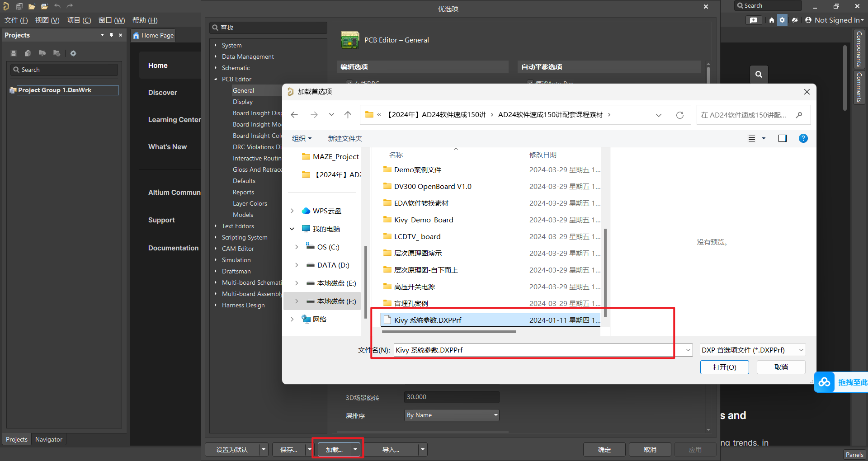
Task: Click the Home icon in top-right toolbar
Action: tap(772, 20)
